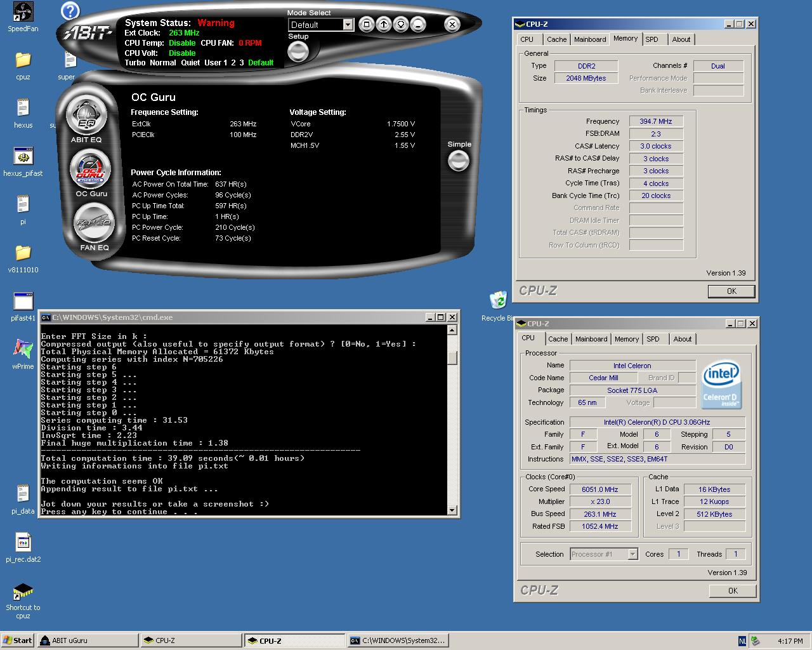812x650 pixels.
Task: Click the NL language indicator in the tray
Action: point(742,641)
